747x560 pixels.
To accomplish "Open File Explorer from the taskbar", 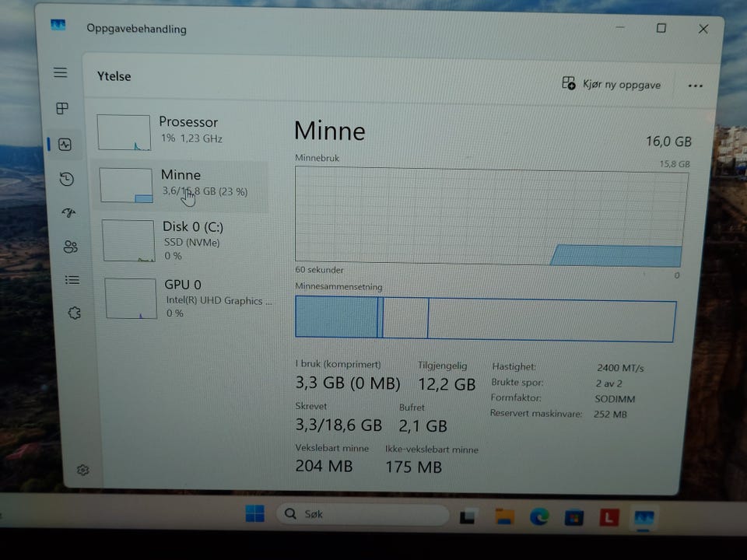I will (x=504, y=516).
